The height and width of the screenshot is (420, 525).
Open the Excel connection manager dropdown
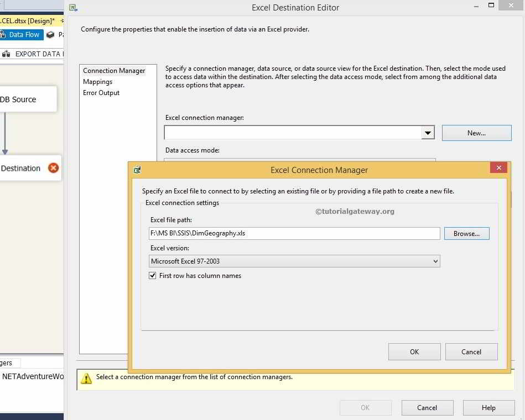pyautogui.click(x=428, y=133)
